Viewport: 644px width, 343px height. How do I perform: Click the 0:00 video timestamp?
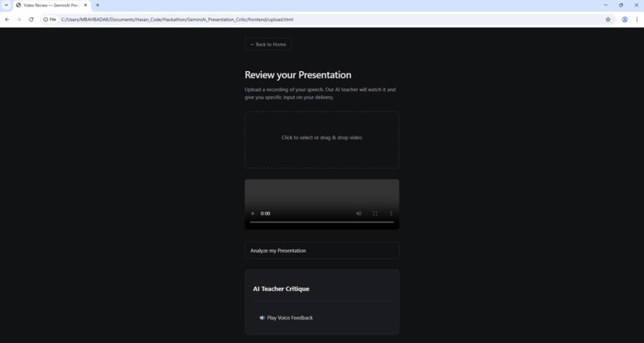(x=265, y=213)
